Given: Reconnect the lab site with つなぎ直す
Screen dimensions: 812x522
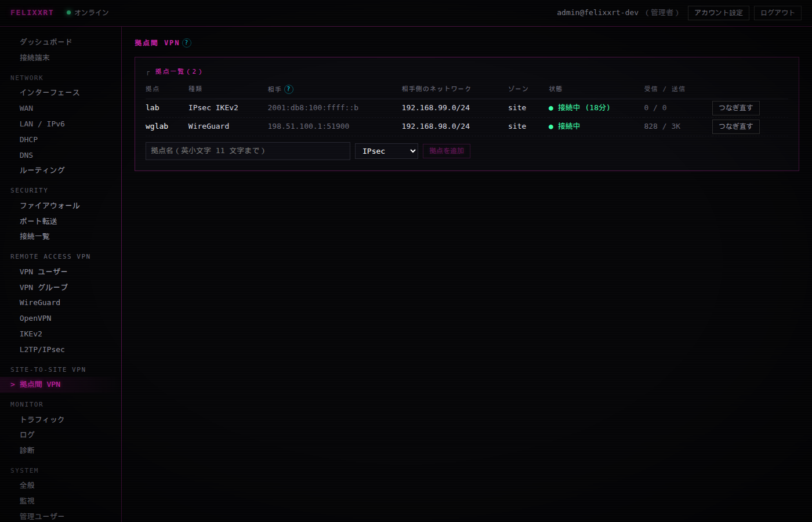Looking at the screenshot, I should pos(735,108).
